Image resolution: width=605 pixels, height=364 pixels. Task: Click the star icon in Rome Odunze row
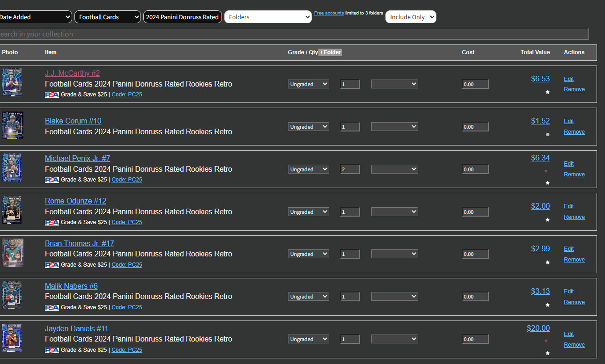(x=547, y=220)
